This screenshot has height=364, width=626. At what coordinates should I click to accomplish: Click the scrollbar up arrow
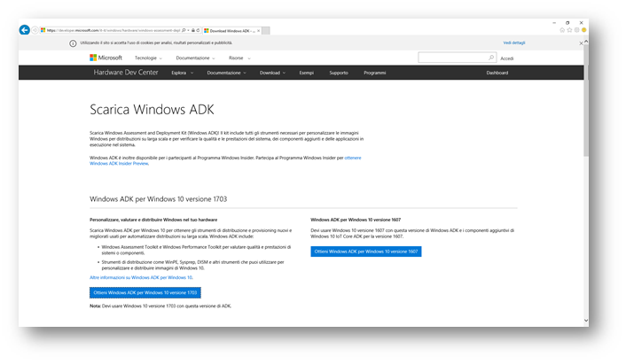click(586, 41)
